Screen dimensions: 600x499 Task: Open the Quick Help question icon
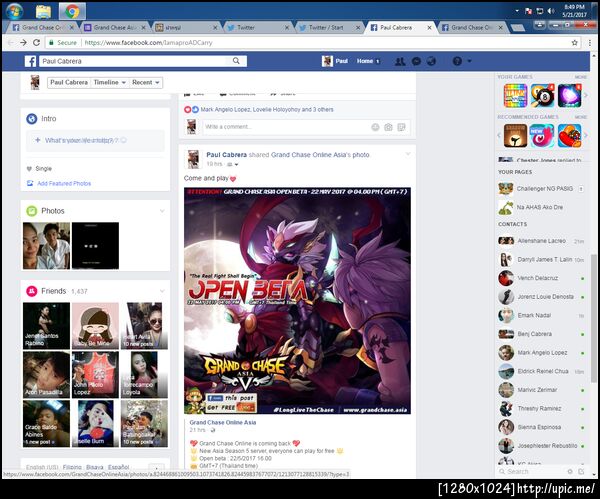457,61
